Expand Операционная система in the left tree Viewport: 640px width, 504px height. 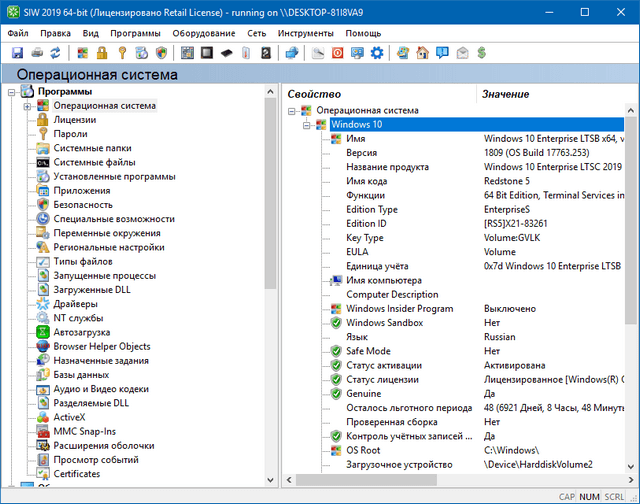click(x=28, y=106)
